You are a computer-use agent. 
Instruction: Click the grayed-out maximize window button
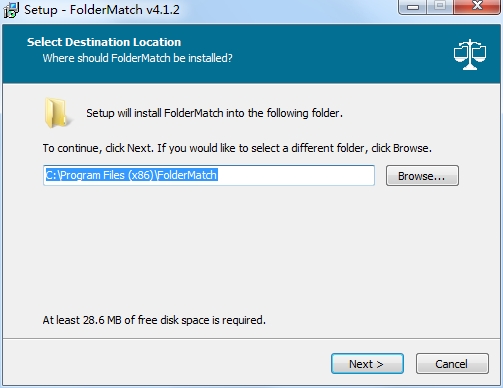440,7
